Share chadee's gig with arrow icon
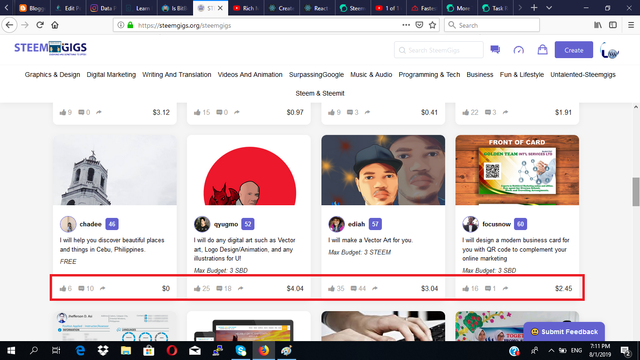Viewport: 640px width, 360px height. [x=102, y=288]
